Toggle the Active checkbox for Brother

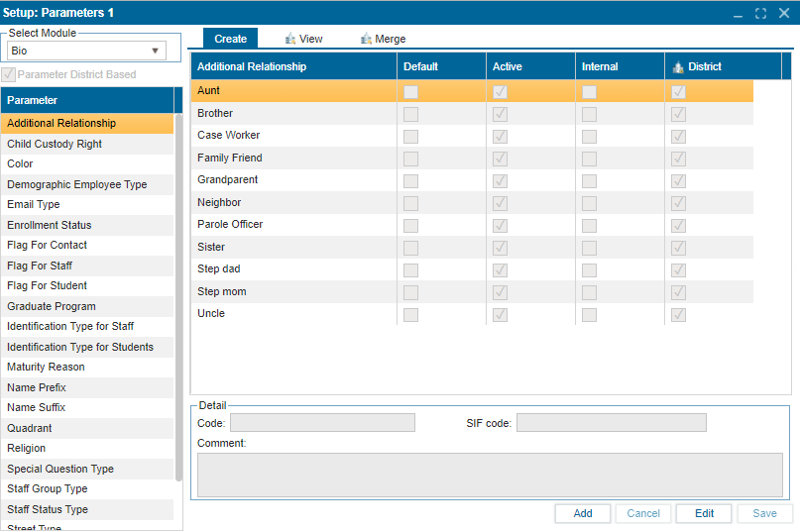(x=500, y=114)
